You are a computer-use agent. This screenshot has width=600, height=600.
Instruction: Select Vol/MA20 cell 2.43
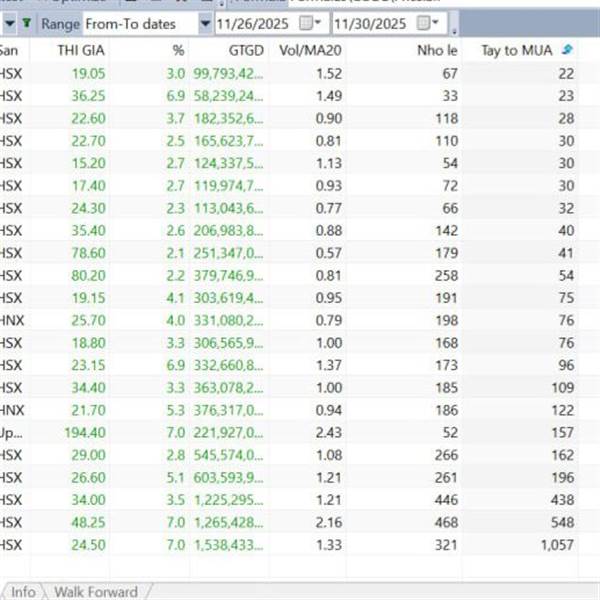[x=329, y=432]
